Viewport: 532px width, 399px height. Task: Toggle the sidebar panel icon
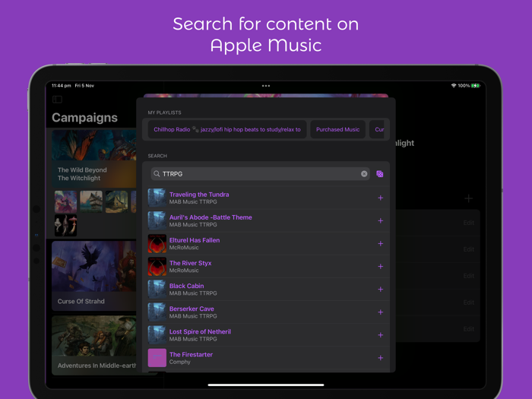pyautogui.click(x=57, y=100)
